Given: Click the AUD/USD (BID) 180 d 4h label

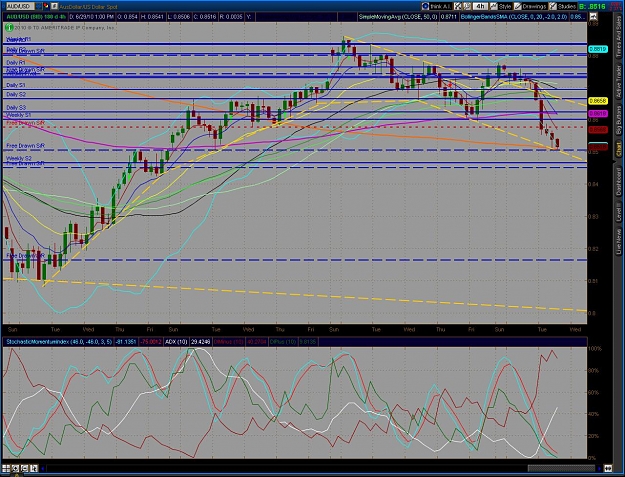Looking at the screenshot, I should point(36,17).
